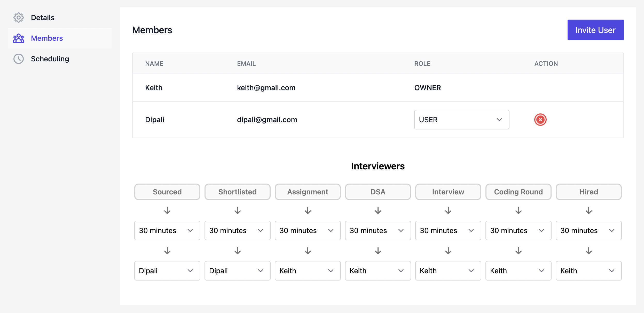The height and width of the screenshot is (313, 644).
Task: Click the chevron in the USER role dropdown
Action: (499, 120)
